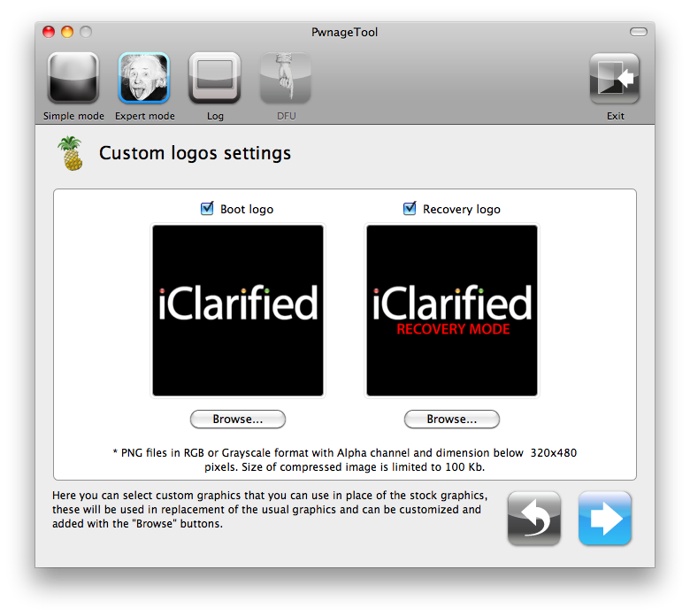Toggle toolbar visibility with the title bar pill
This screenshot has width=690, height=616.
(638, 32)
